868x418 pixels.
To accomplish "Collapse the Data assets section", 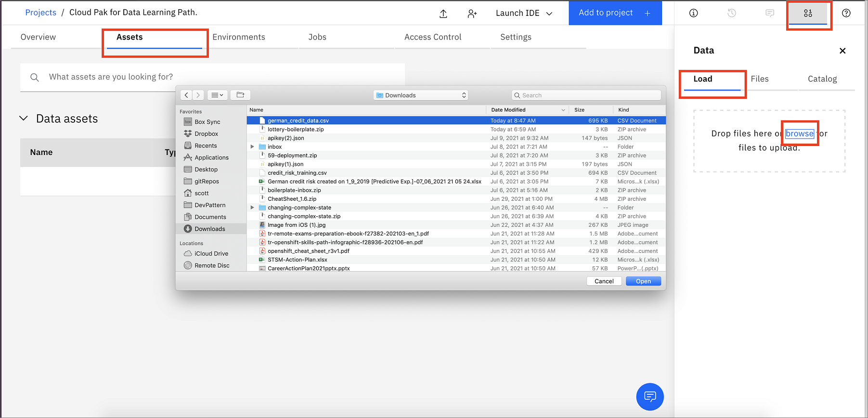I will tap(24, 118).
